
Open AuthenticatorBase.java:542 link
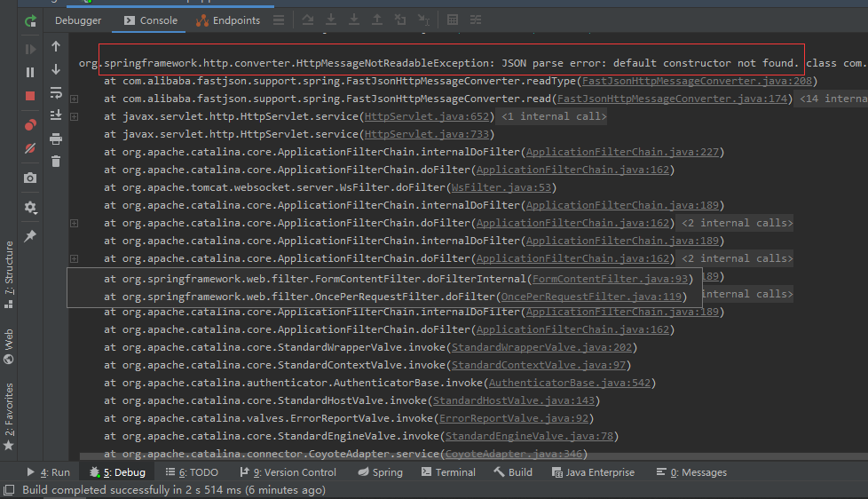570,383
